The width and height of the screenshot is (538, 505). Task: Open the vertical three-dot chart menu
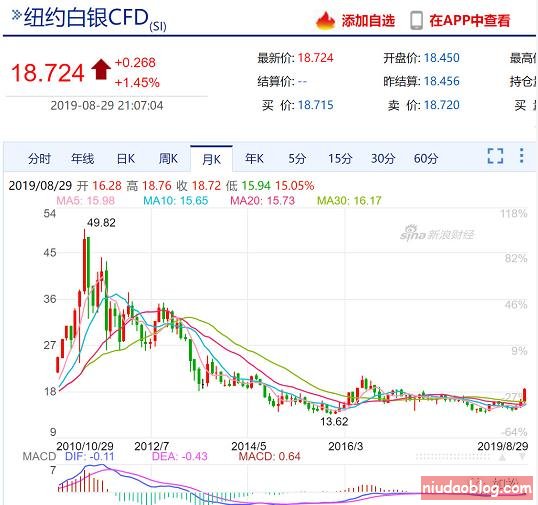[x=522, y=156]
